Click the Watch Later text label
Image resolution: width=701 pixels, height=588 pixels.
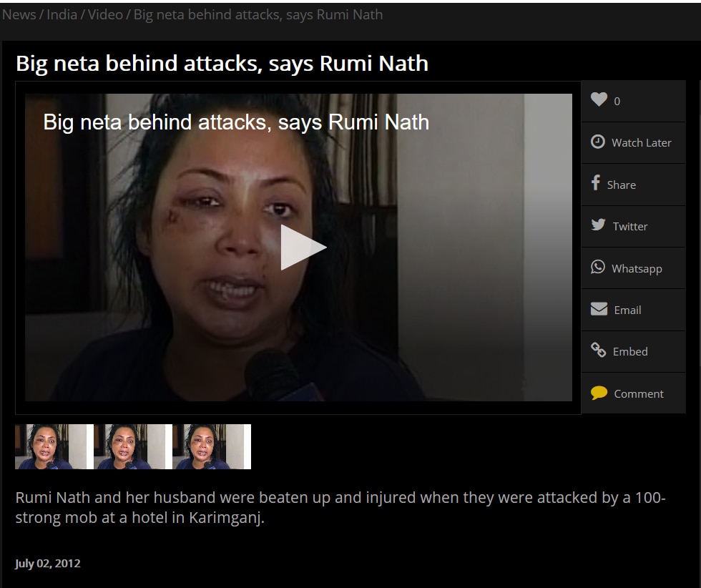pos(641,142)
